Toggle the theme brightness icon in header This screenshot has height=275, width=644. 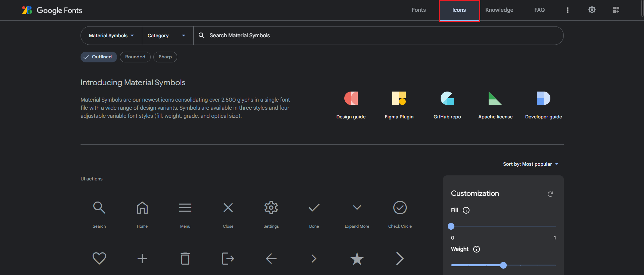(x=592, y=10)
